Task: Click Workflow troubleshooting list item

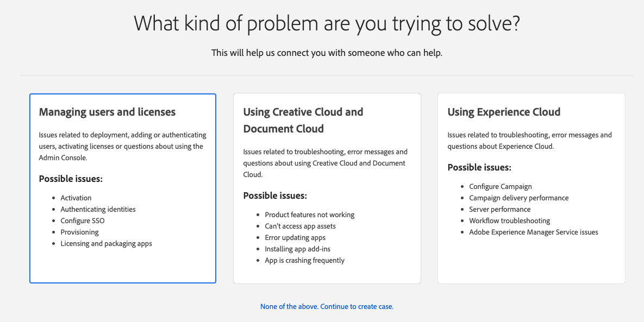Action: click(x=509, y=221)
